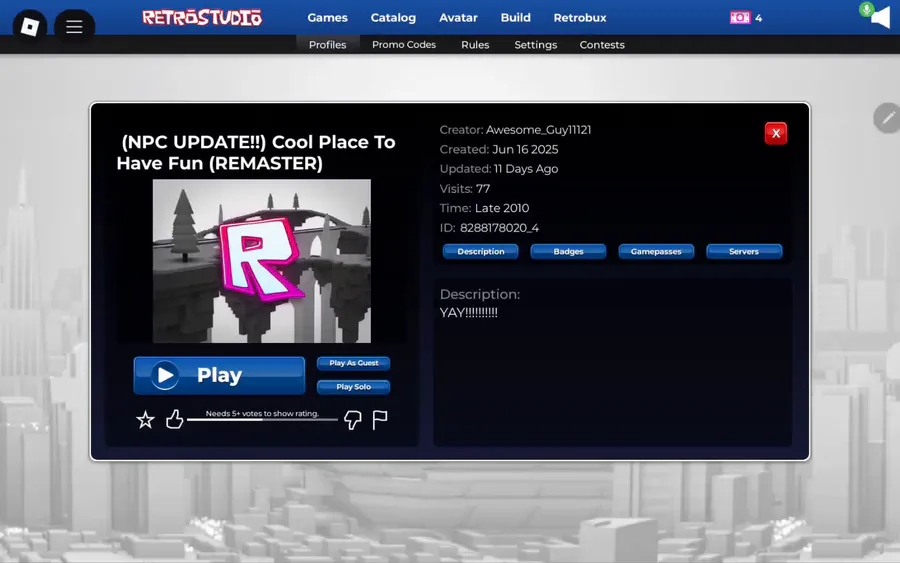Open the Build menu
Viewport: 900px width, 563px height.
[x=515, y=18]
